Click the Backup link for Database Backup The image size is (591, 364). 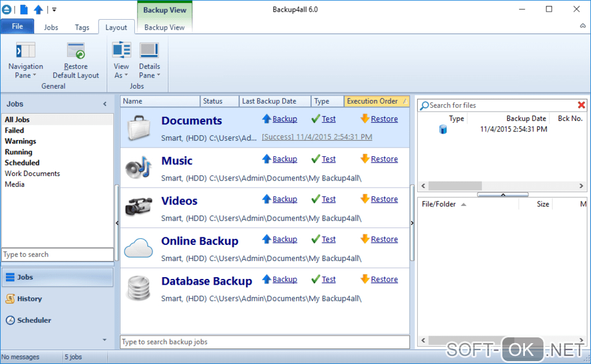[x=284, y=280]
